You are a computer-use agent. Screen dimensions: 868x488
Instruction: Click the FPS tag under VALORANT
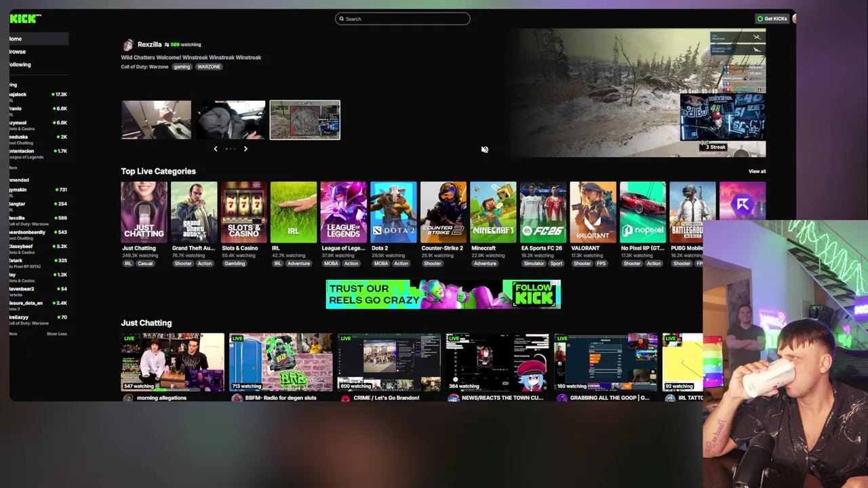[601, 263]
